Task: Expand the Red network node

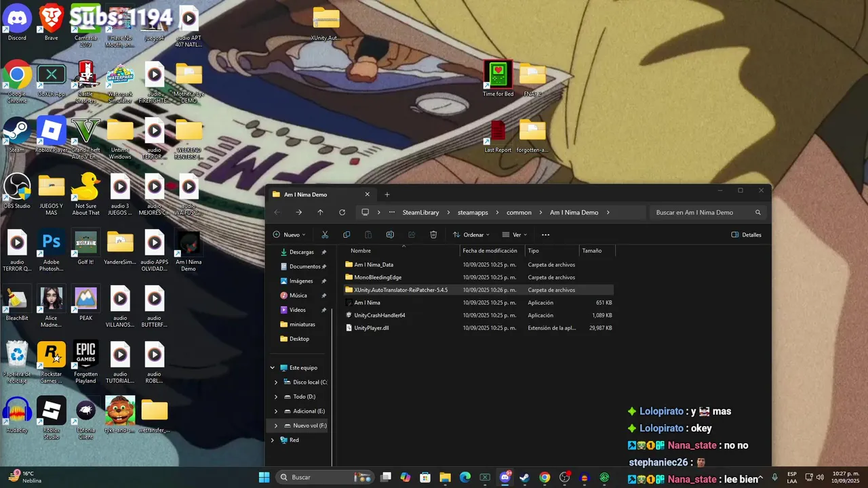Action: [x=273, y=440]
